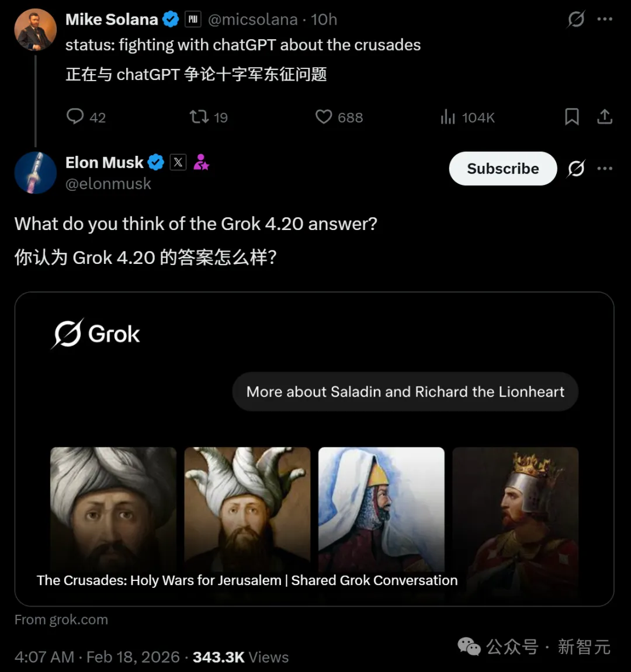Click the Grok icon on Mike Solana's post
631x672 pixels.
coord(576,19)
